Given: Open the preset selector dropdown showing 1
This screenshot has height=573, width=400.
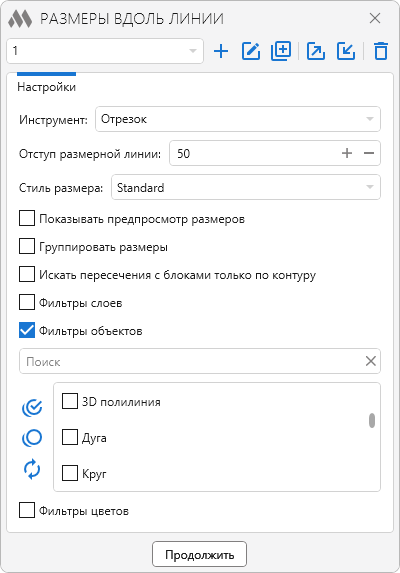Looking at the screenshot, I should pyautogui.click(x=105, y=51).
